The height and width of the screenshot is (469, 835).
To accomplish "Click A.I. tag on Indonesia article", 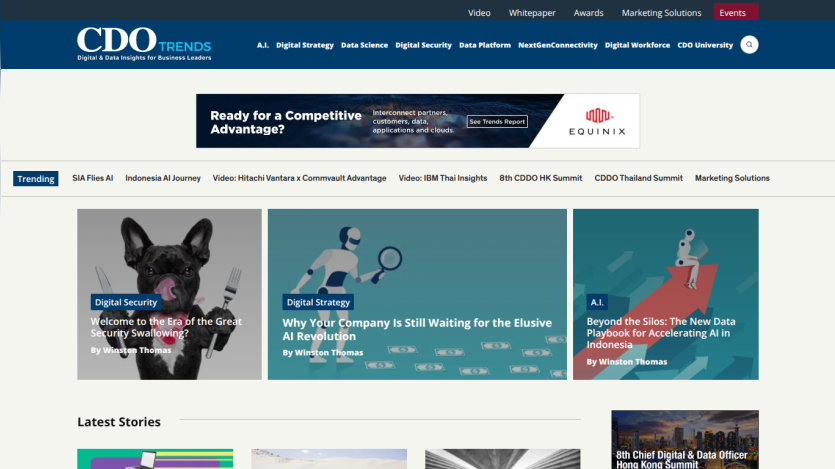I will coord(596,302).
